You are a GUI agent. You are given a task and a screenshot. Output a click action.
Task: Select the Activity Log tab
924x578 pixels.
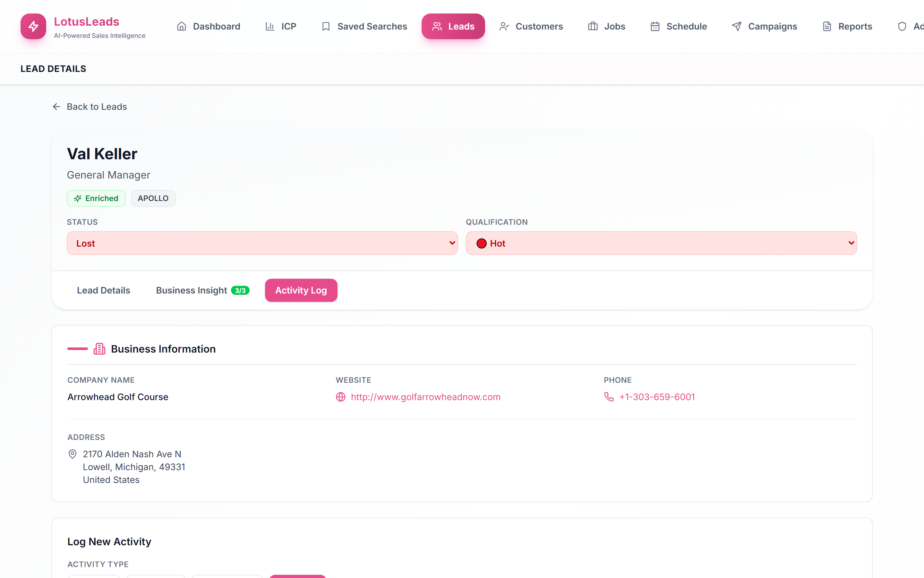[301, 290]
